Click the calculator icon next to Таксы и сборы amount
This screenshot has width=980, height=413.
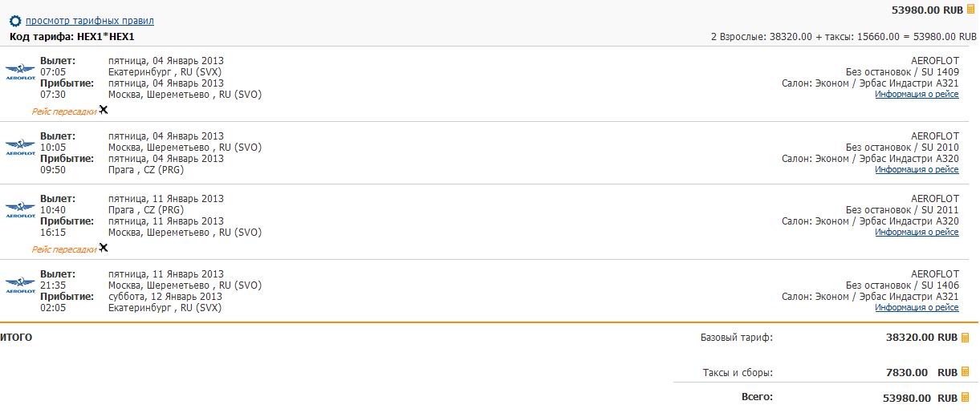tap(966, 373)
